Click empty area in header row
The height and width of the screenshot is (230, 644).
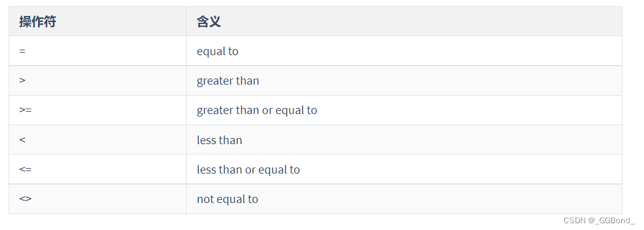point(423,21)
